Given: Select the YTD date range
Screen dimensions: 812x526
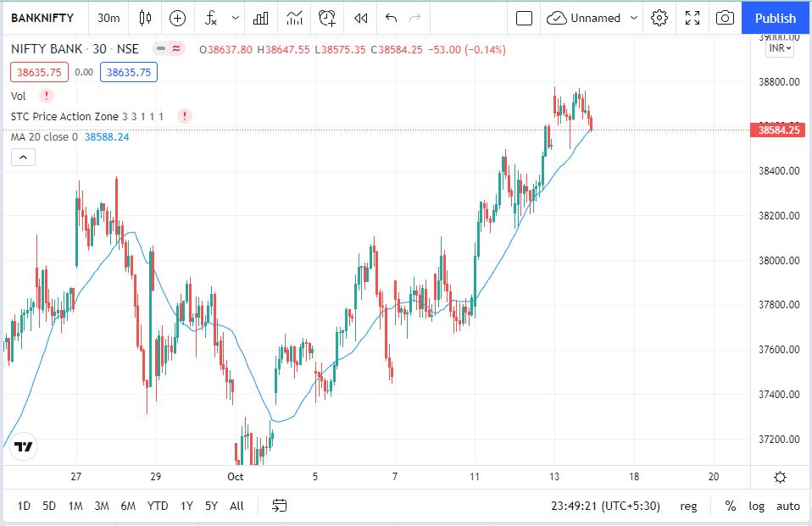Looking at the screenshot, I should coord(157,506).
